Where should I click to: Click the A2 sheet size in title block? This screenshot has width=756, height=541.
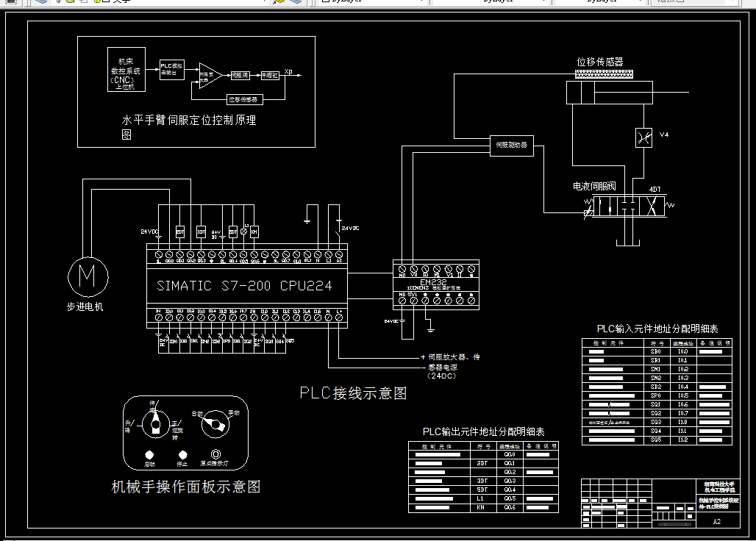click(717, 522)
